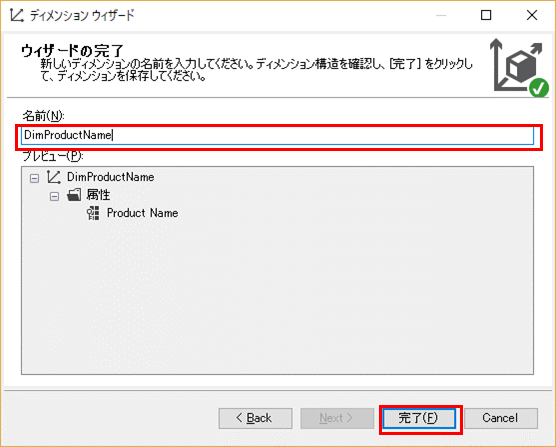
Task: Click the 名前 name input field
Action: point(277,135)
